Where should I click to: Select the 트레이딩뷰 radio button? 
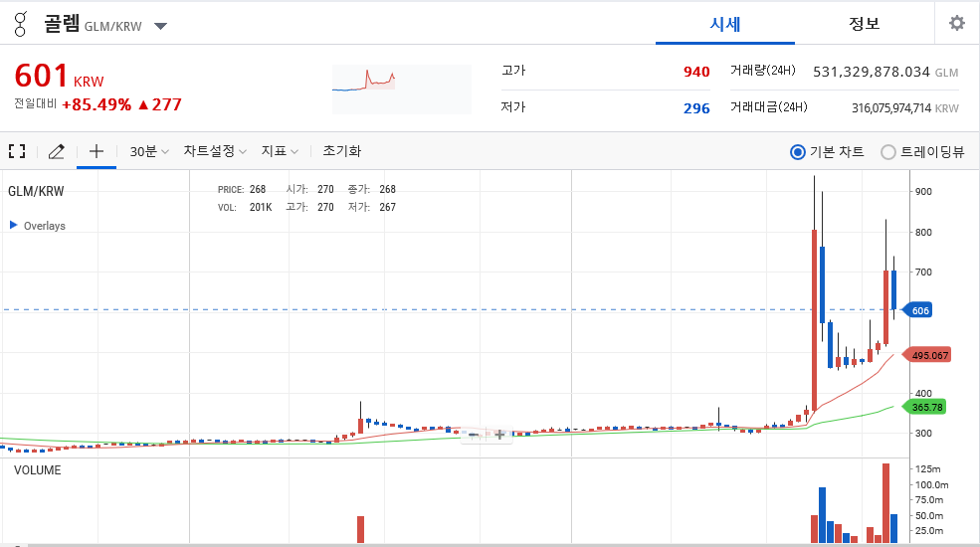[x=888, y=152]
